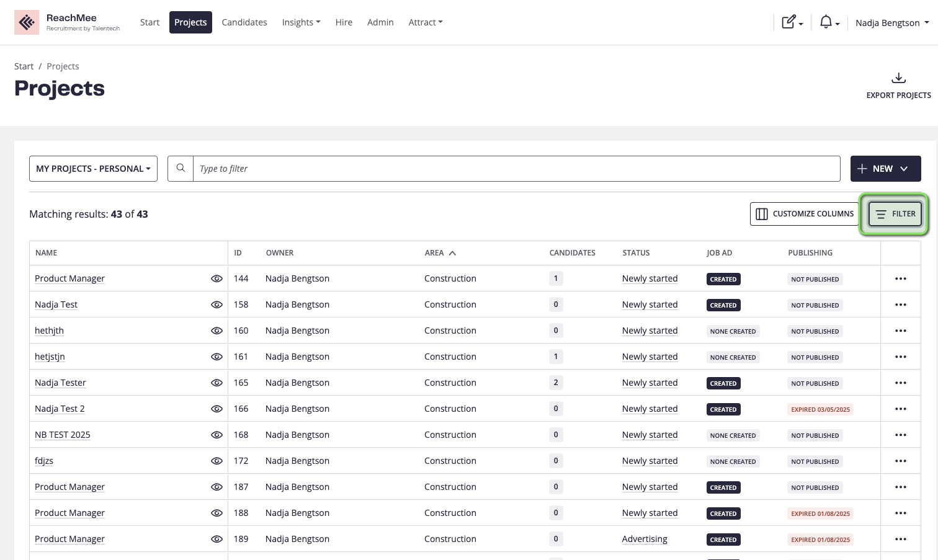Toggle eye icon for hethjth project
This screenshot has height=560, width=938.
point(217,331)
